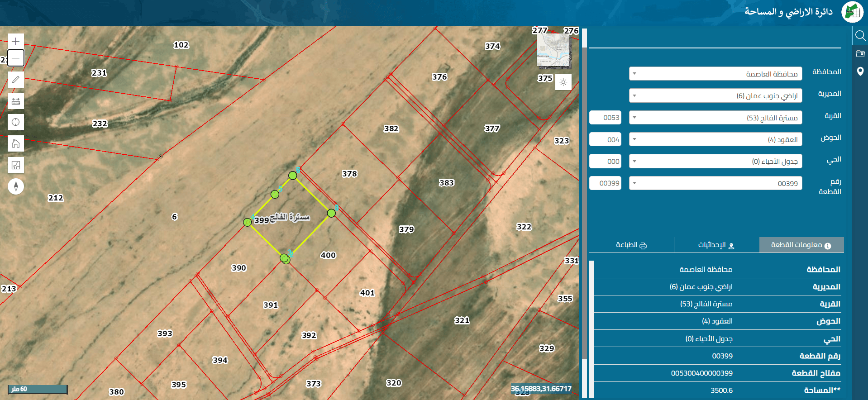Open the overview map thumbnail
868x400 pixels.
point(554,51)
